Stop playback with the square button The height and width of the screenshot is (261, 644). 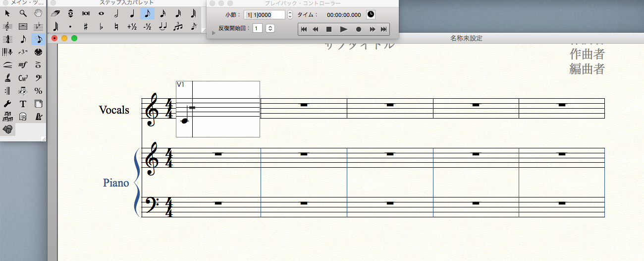pos(328,29)
